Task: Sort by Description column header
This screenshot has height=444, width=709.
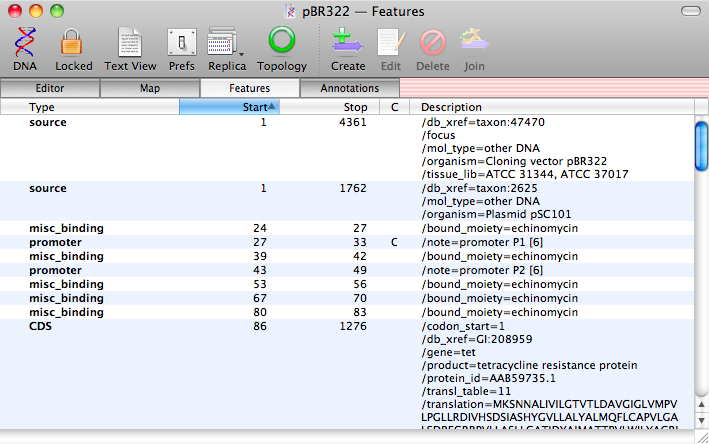Action: [552, 107]
